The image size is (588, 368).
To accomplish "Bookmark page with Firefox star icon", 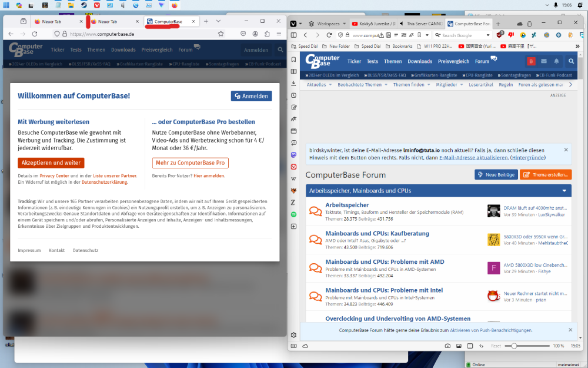I will click(x=221, y=34).
